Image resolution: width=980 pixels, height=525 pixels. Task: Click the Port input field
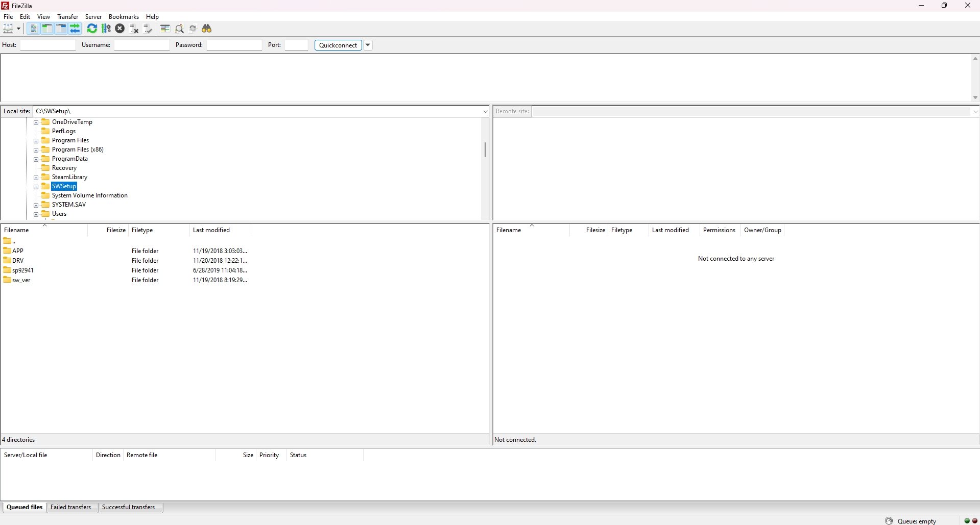tap(296, 45)
